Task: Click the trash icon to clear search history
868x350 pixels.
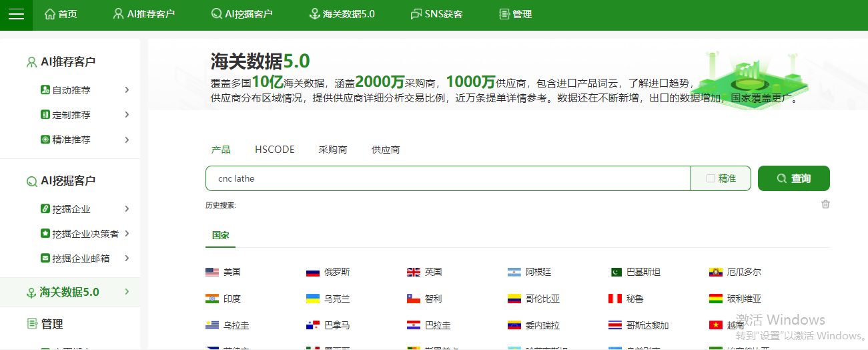Action: (825, 204)
